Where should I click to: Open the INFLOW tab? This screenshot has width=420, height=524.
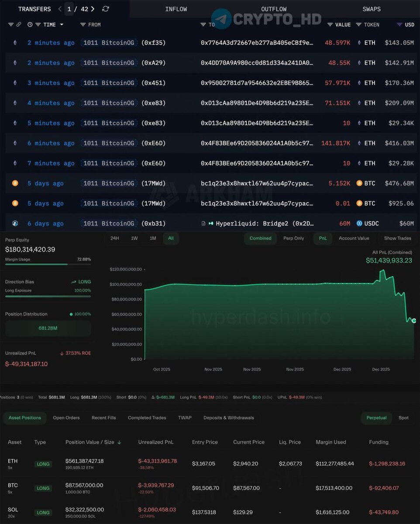[176, 9]
